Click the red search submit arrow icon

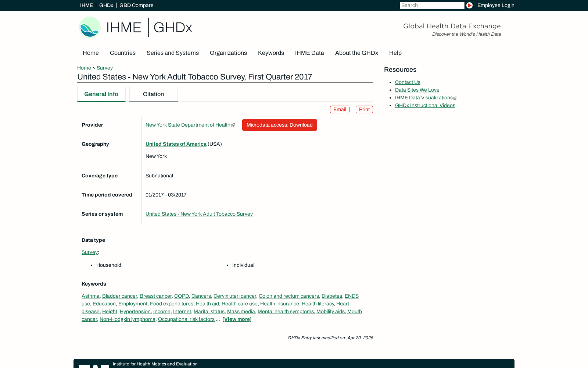tap(469, 5)
